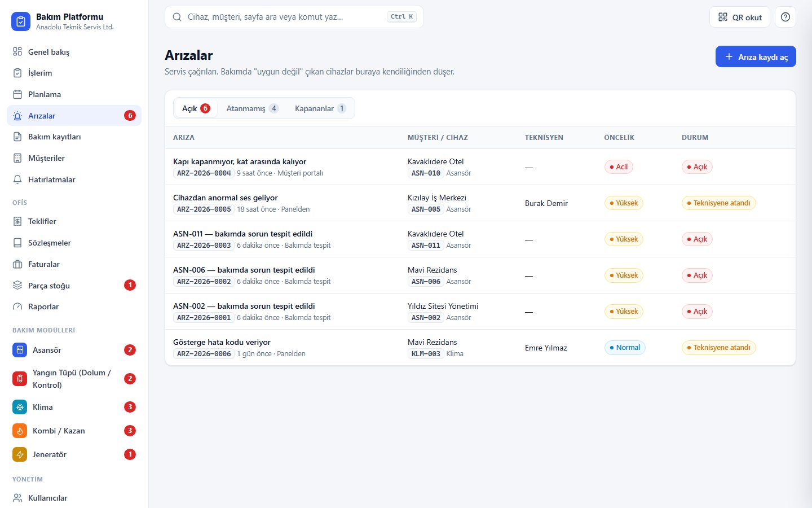This screenshot has width=812, height=508.
Task: Click the Acil priority badge
Action: (x=619, y=167)
